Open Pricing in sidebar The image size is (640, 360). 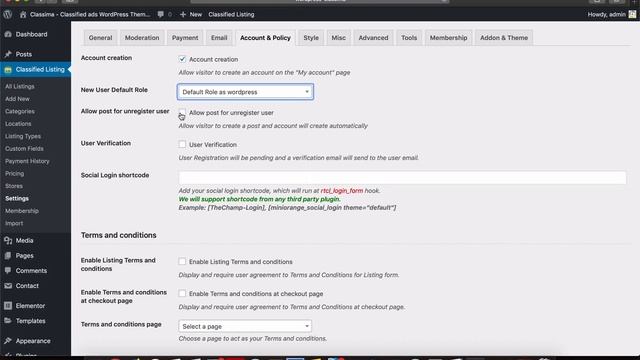pyautogui.click(x=14, y=173)
